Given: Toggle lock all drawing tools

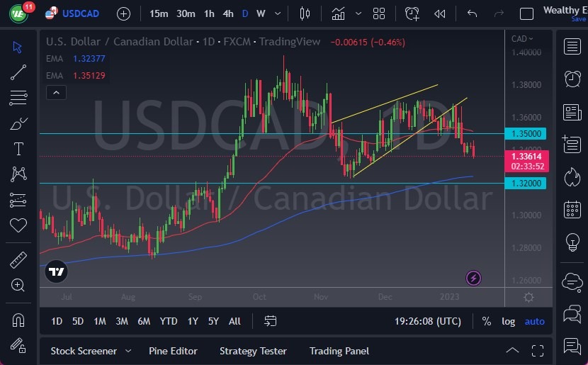Looking at the screenshot, I should click(18, 345).
